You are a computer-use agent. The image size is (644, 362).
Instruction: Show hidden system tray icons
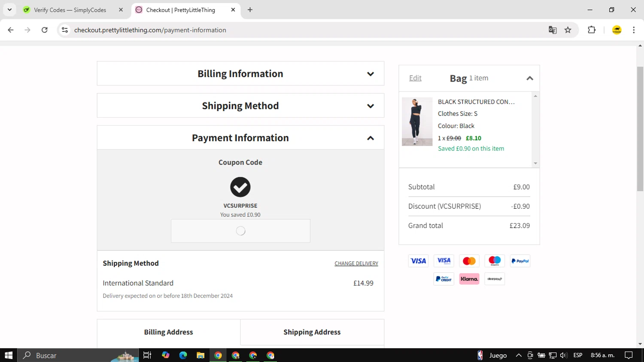(519, 355)
